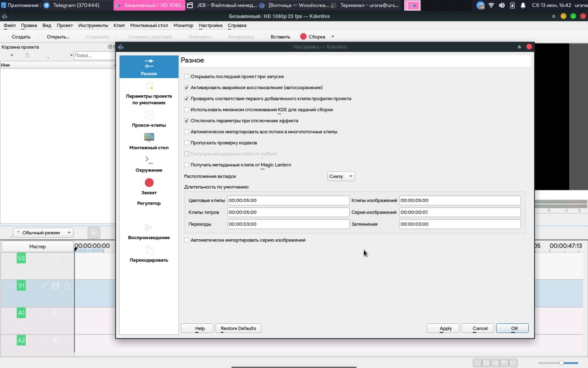Screen dimensions: 588x368
Task: Collapse track V1 with its chevron
Action: [x=11, y=286]
